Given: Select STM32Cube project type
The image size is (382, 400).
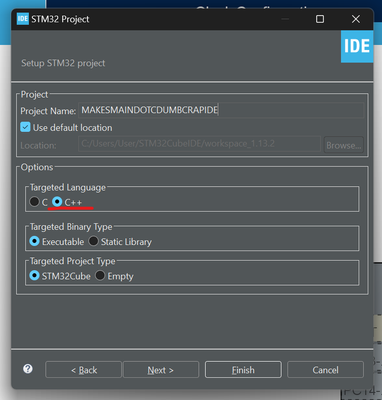Looking at the screenshot, I should pos(34,276).
